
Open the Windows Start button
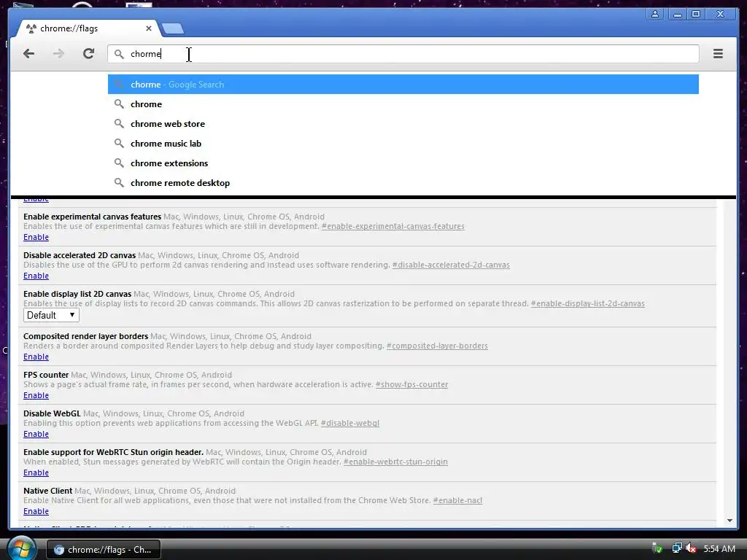pyautogui.click(x=21, y=548)
